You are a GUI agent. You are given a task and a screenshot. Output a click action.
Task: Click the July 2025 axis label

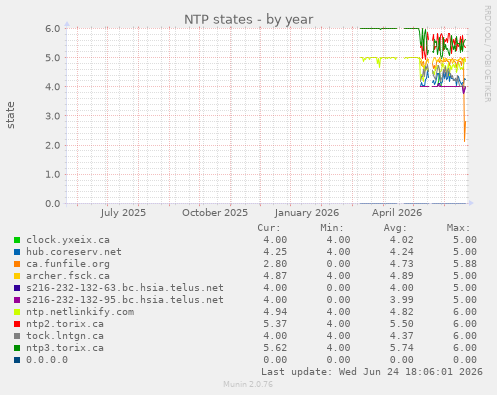[123, 213]
